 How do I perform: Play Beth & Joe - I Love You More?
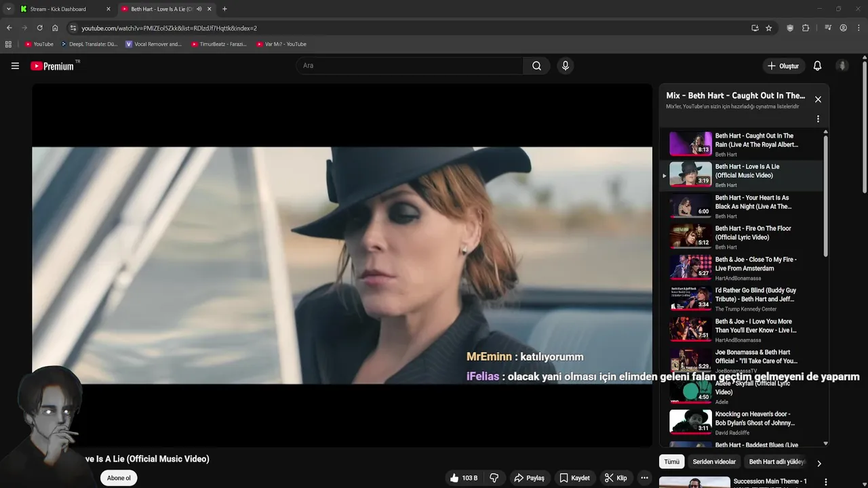click(x=742, y=330)
